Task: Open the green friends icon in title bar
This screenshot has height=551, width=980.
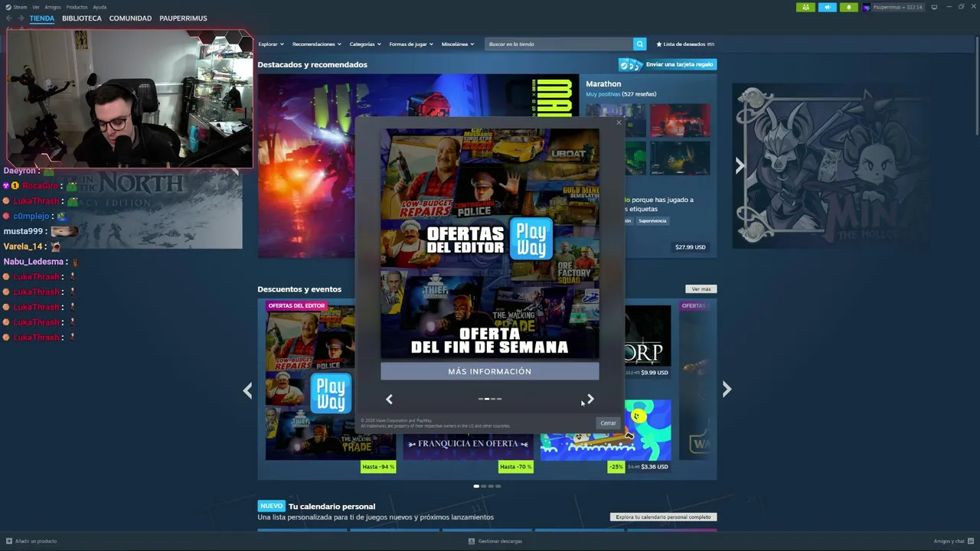Action: click(x=805, y=7)
